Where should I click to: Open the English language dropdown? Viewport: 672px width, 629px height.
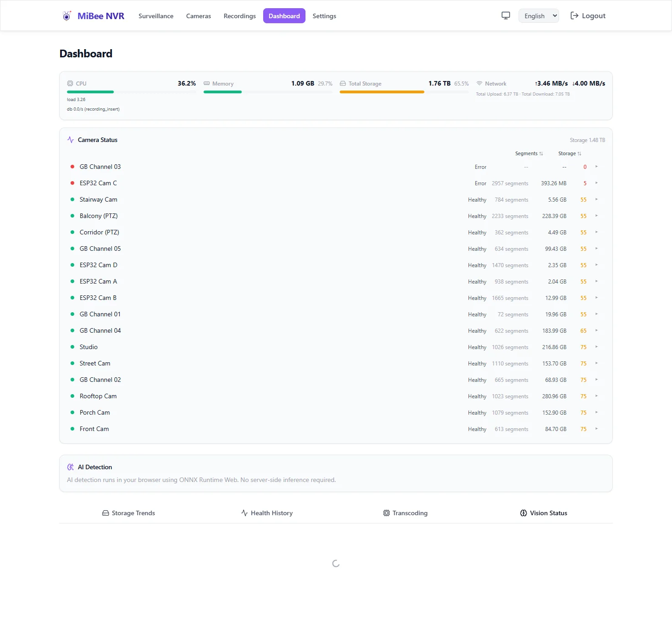(539, 16)
